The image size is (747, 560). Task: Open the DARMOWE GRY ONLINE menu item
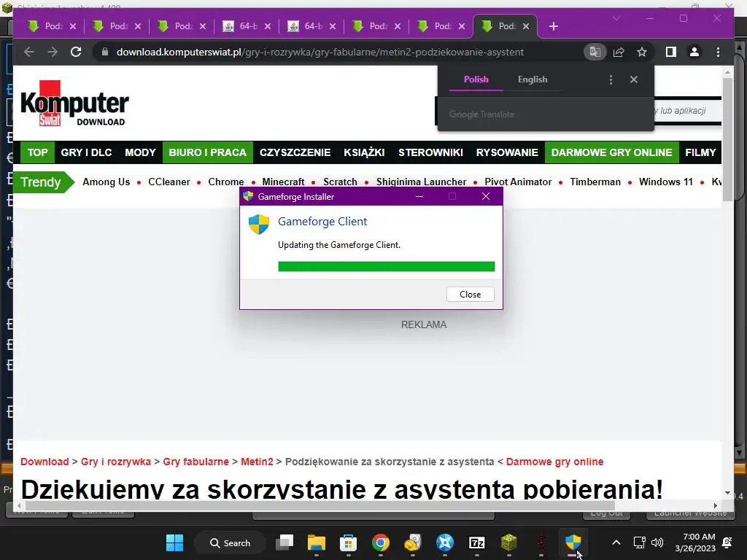point(612,152)
